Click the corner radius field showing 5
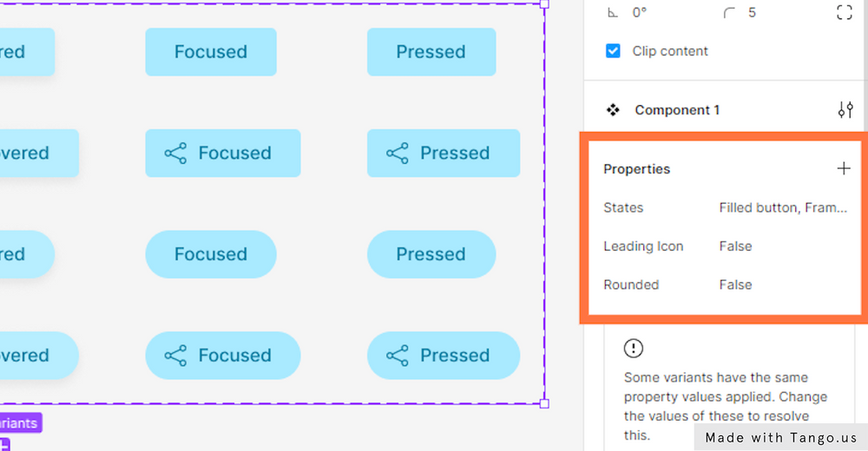The width and height of the screenshot is (868, 451). click(752, 13)
